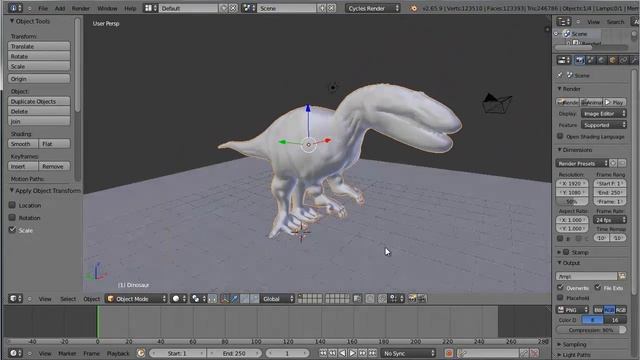Click the timeline play forward button
Image resolution: width=640 pixels, height=360 pixels.
[x=352, y=353]
